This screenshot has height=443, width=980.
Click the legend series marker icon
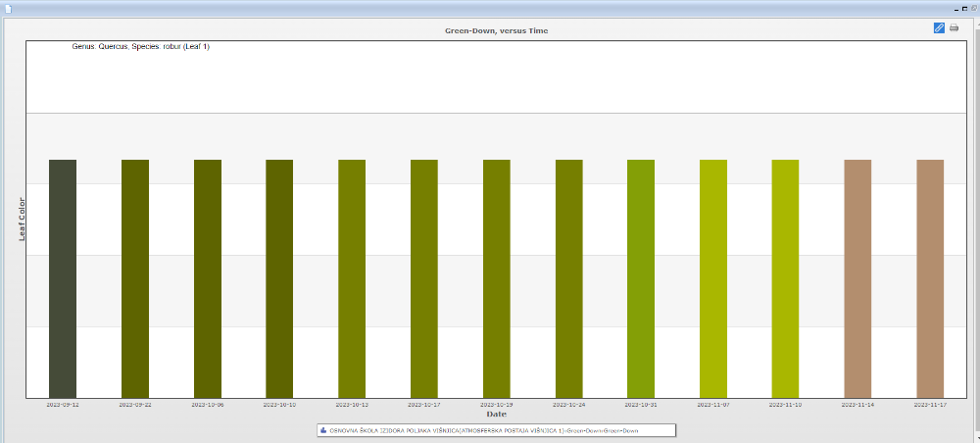pos(323,430)
